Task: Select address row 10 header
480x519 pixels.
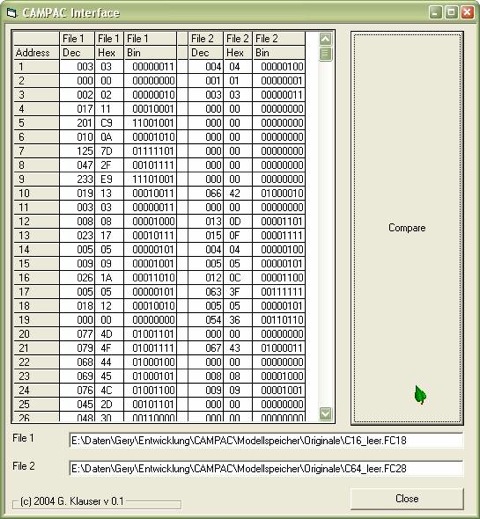Action: (36, 193)
